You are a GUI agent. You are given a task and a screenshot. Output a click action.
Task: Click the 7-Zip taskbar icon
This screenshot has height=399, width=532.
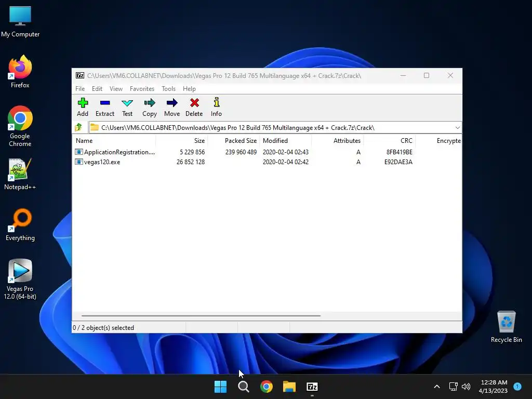(x=312, y=387)
